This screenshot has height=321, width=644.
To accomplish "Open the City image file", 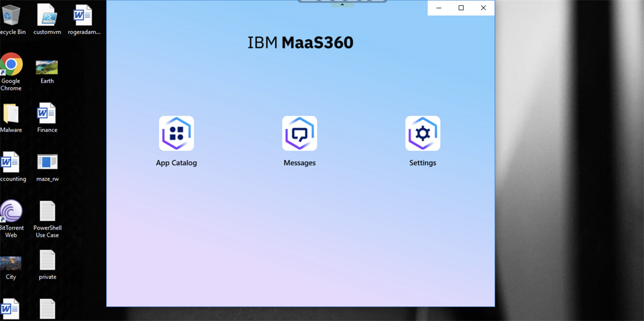I will coord(11,260).
